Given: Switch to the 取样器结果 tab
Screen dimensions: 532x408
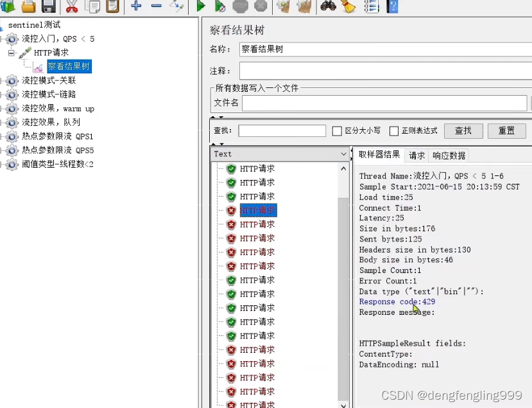Looking at the screenshot, I should click(x=379, y=155).
